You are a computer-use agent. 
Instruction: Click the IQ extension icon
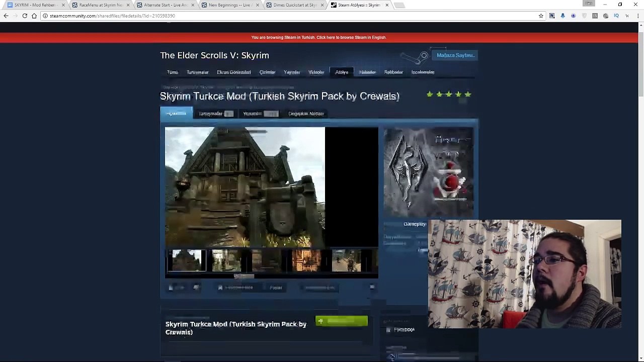coord(616,16)
